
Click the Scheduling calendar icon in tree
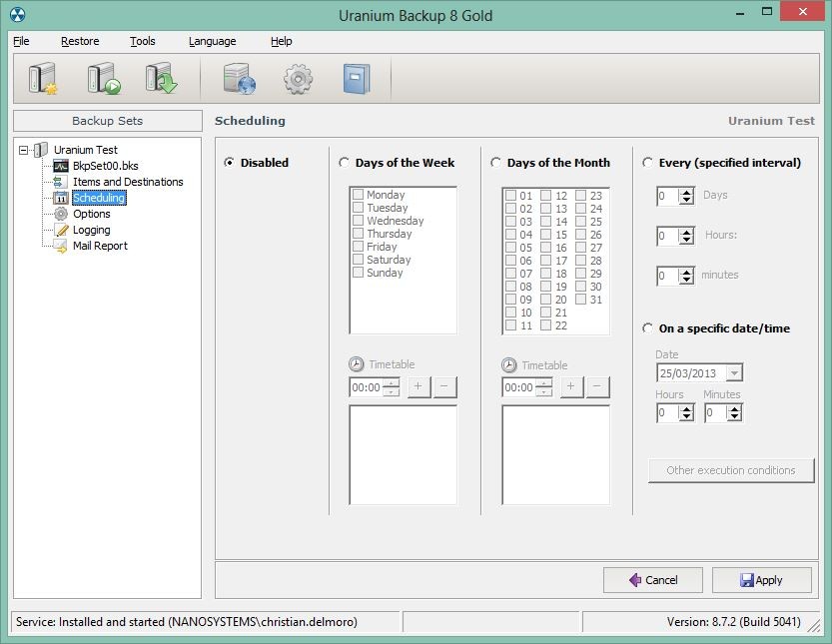pyautogui.click(x=61, y=198)
